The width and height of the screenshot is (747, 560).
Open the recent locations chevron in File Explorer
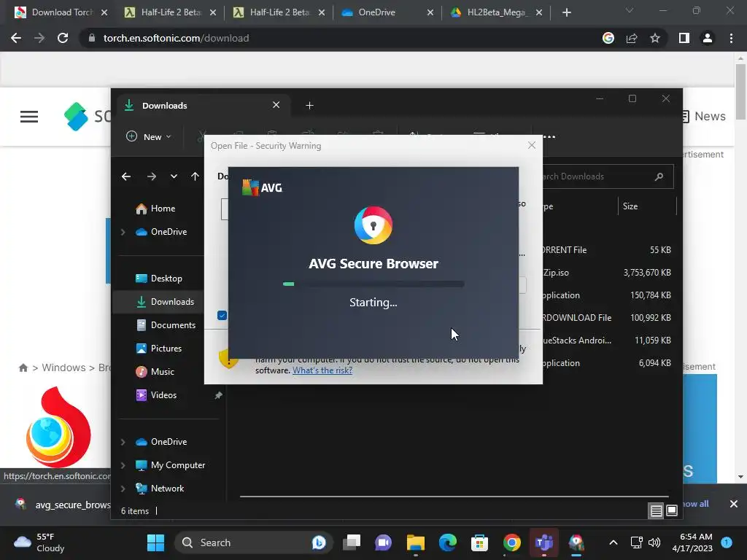pyautogui.click(x=174, y=176)
